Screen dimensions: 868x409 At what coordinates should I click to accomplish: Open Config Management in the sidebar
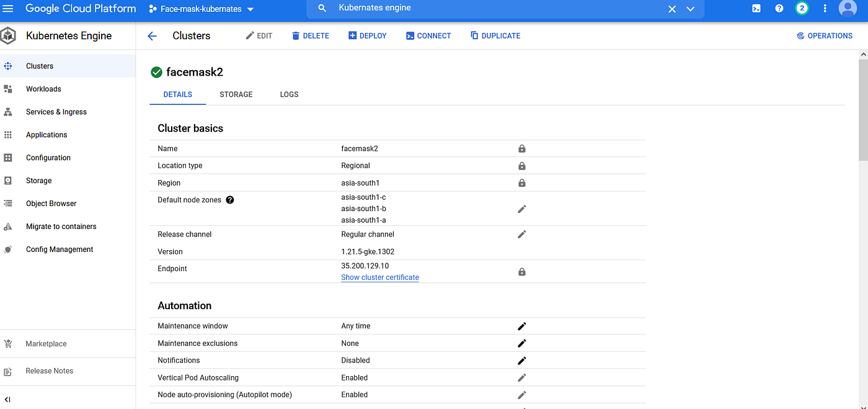point(68,249)
